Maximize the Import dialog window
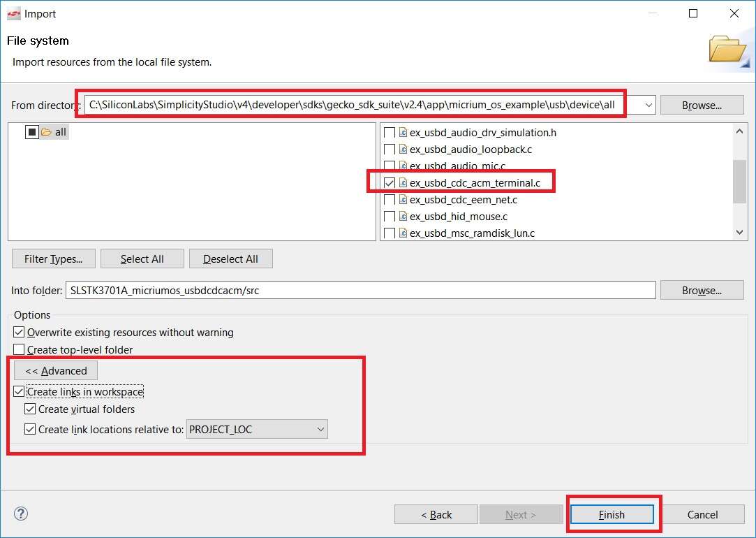Viewport: 756px width, 538px height. (x=693, y=13)
